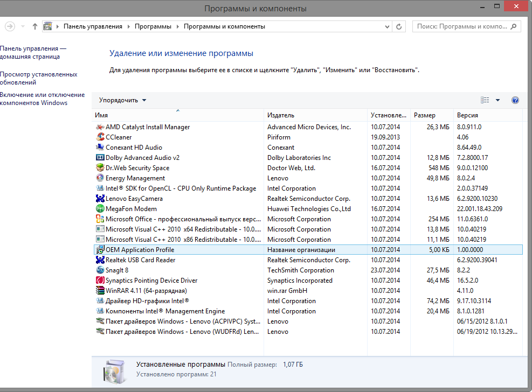The image size is (532, 392).
Task: Sort list by Версия column header
Action: [x=488, y=115]
